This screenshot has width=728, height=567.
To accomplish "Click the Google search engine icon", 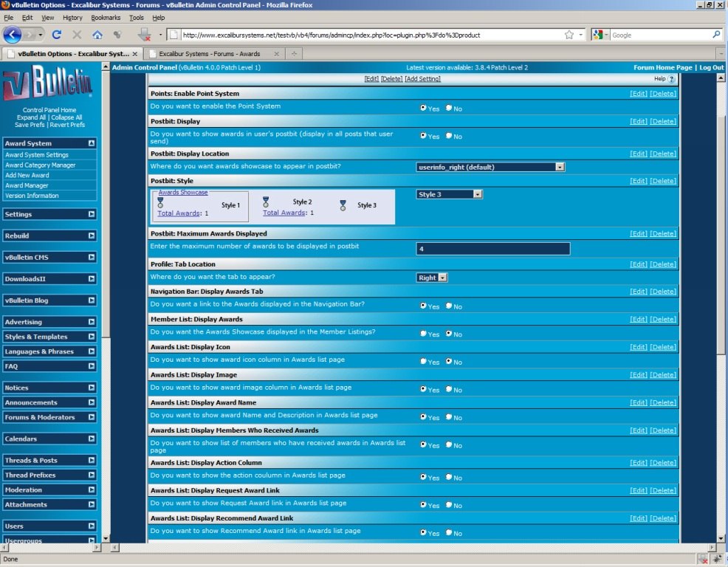I will 597,35.
